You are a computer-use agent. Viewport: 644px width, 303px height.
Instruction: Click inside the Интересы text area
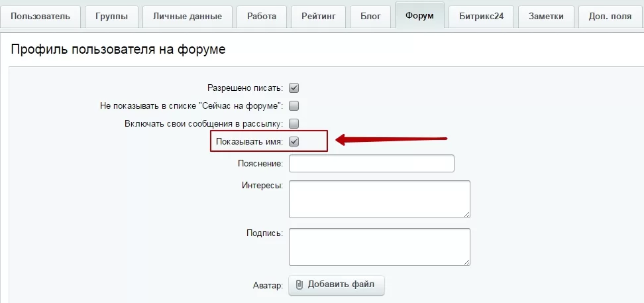[380, 199]
